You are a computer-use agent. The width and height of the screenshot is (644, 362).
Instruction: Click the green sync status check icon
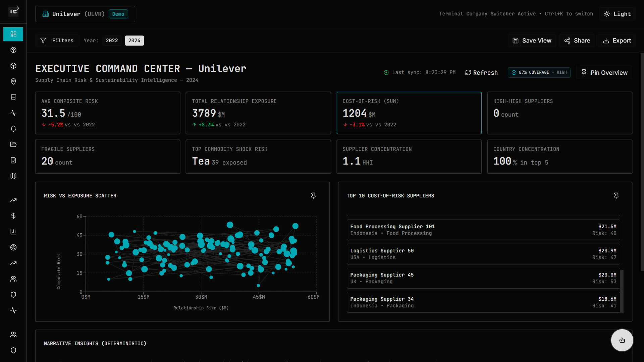point(386,73)
